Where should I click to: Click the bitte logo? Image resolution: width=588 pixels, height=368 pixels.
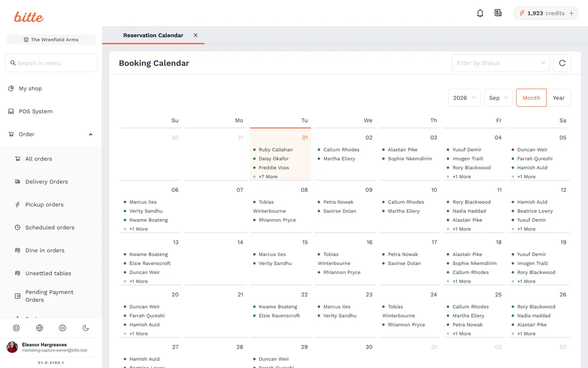[x=29, y=17]
